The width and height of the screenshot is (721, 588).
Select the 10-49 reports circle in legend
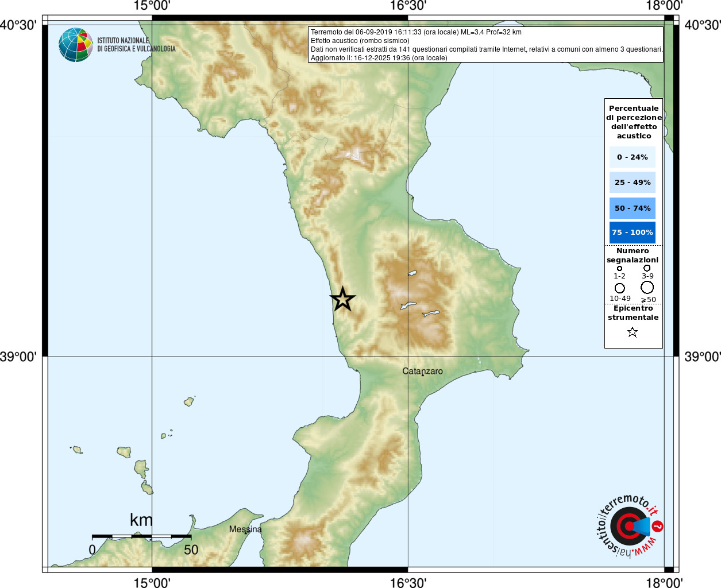pos(619,288)
